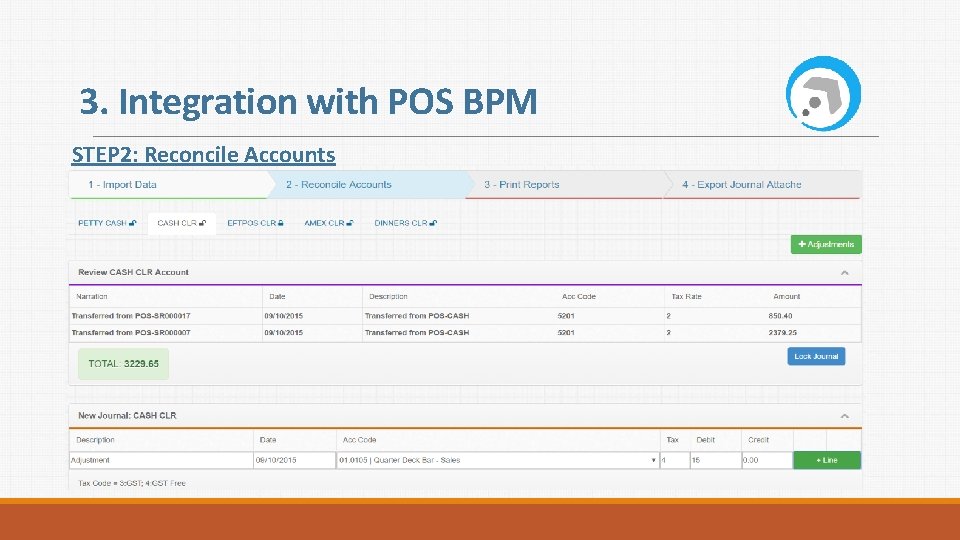
Task: Click the Lock Journal button
Action: click(816, 356)
